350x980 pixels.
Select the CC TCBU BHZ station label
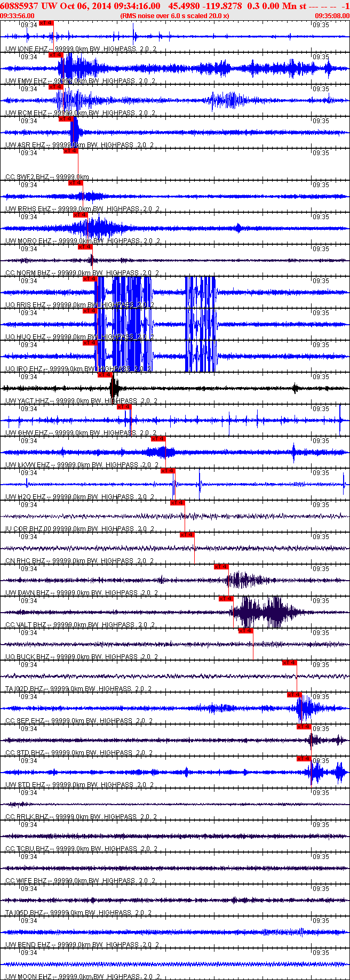pos(27,849)
